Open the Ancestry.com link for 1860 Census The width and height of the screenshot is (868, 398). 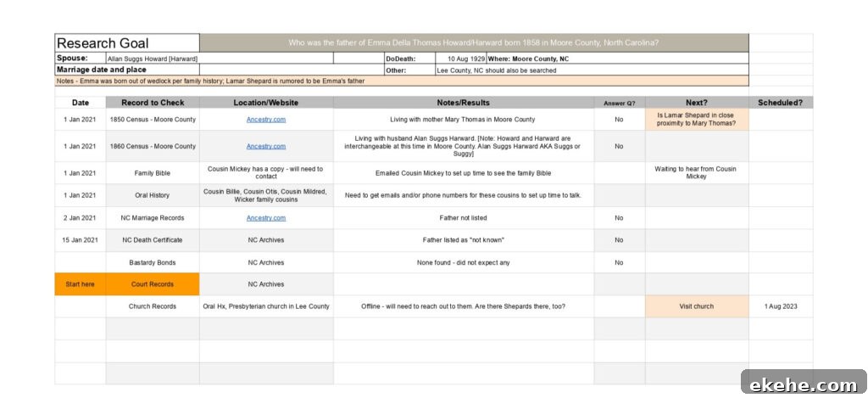point(266,146)
